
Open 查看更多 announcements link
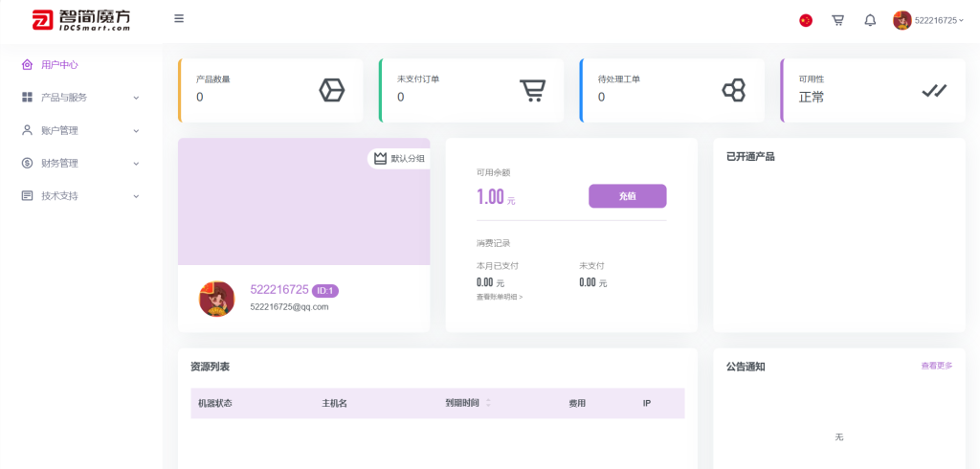tap(936, 366)
